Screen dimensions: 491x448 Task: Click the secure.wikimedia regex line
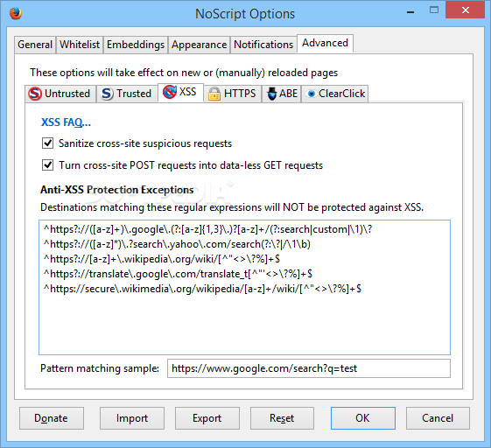pyautogui.click(x=202, y=289)
